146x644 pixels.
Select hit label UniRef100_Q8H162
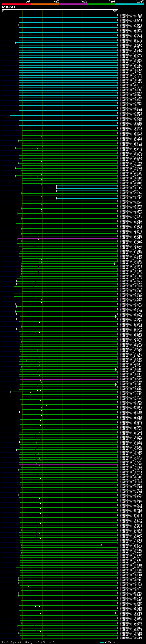coord(131,95)
